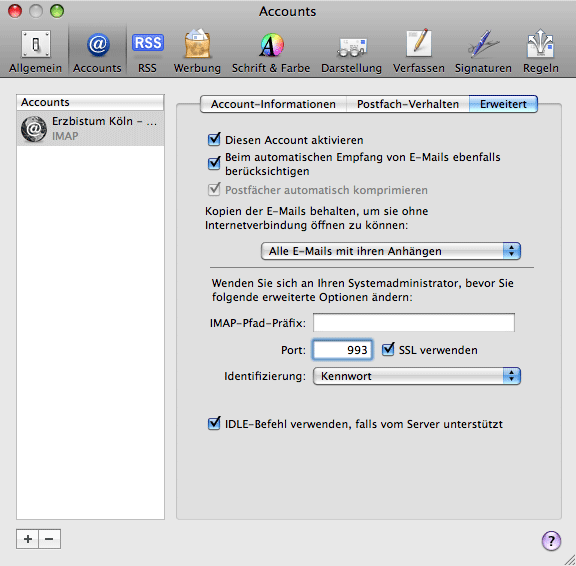This screenshot has width=576, height=566.
Task: Open the Identifizierung Kennwort dropdown
Action: click(417, 376)
